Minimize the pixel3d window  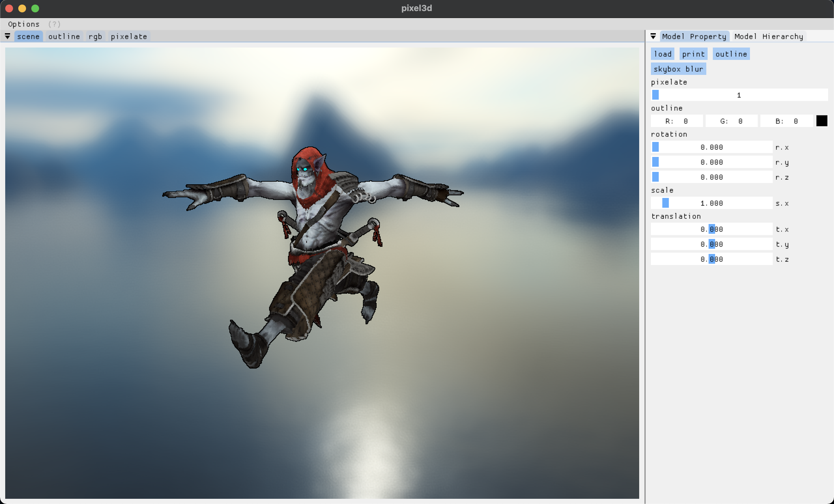coord(22,8)
